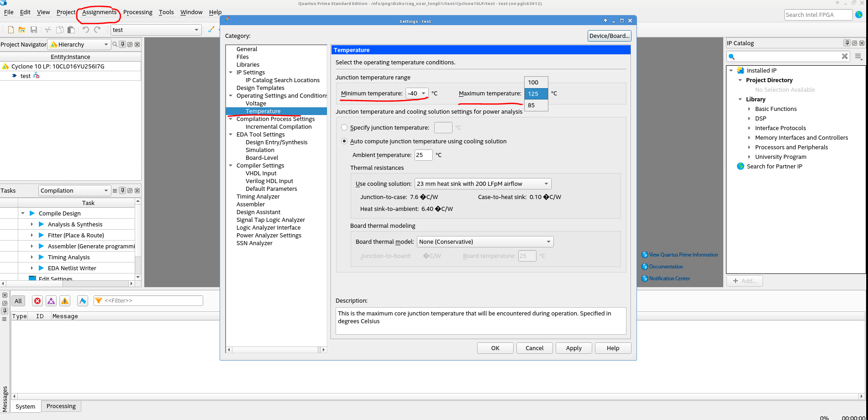Click the IP Catalog search magnifier icon

732,57
